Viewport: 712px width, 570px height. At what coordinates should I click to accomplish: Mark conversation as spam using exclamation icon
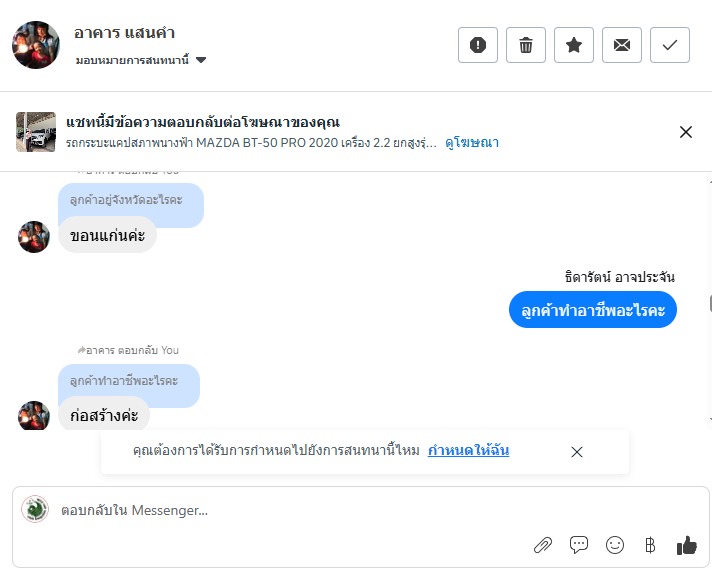[478, 45]
